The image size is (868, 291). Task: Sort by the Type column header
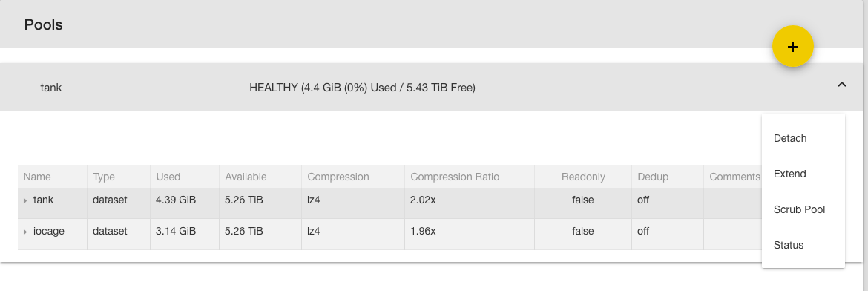pos(104,177)
